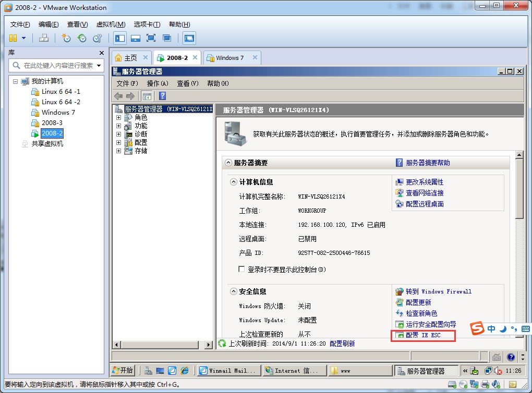Click the forward arrow in Server Manager

click(x=130, y=96)
